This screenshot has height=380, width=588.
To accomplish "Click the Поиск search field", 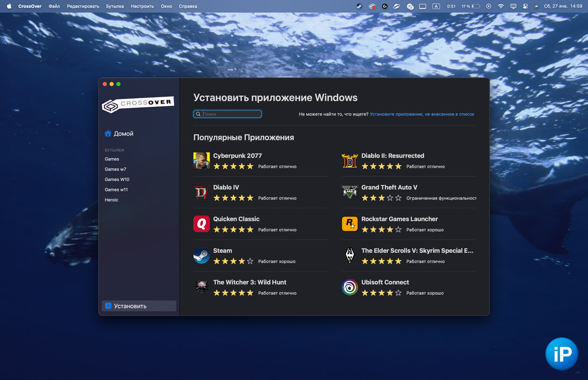I will (228, 114).
